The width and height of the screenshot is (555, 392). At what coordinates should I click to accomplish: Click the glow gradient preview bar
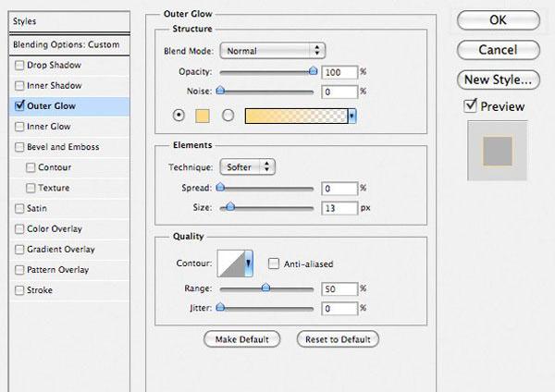(296, 116)
